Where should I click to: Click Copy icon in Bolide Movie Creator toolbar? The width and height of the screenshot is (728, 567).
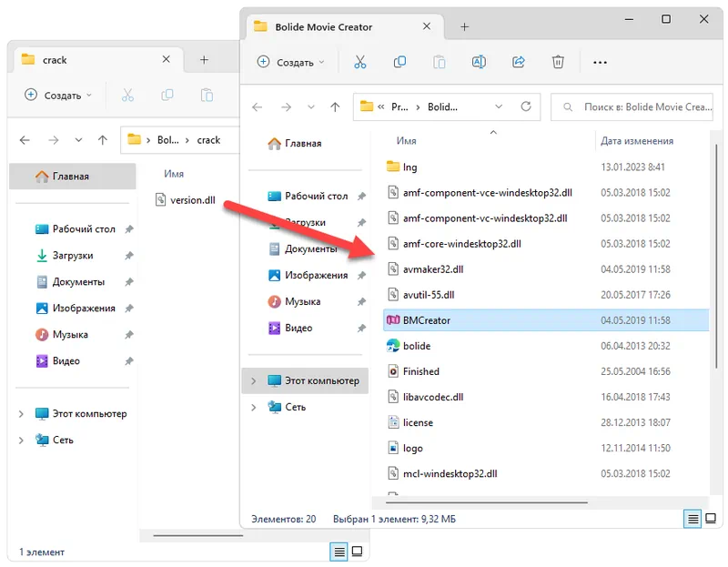(x=399, y=62)
